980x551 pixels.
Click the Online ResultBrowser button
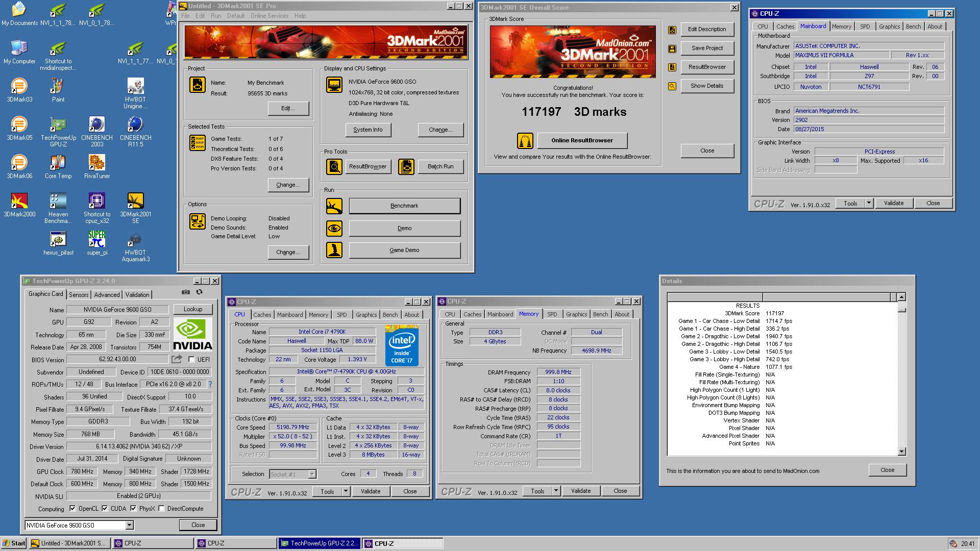[582, 140]
